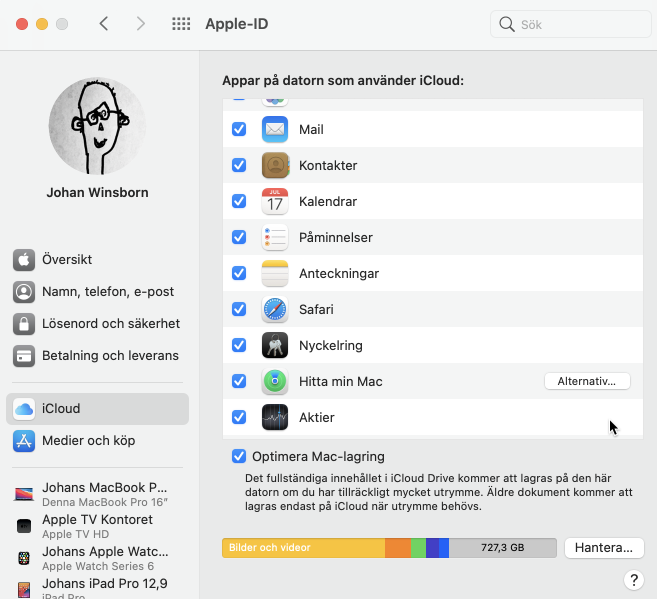Select Apple TV Kontoret device
The image size is (657, 599).
(x=97, y=526)
